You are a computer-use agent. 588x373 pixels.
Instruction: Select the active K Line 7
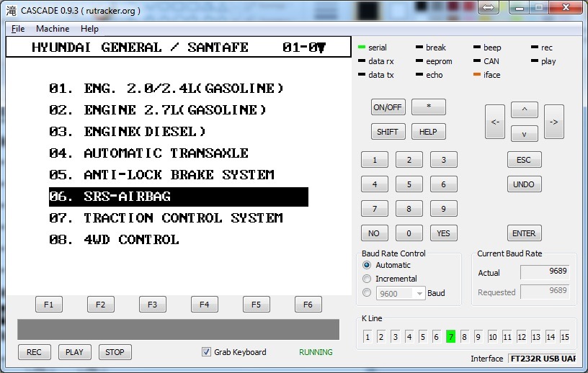click(x=451, y=337)
